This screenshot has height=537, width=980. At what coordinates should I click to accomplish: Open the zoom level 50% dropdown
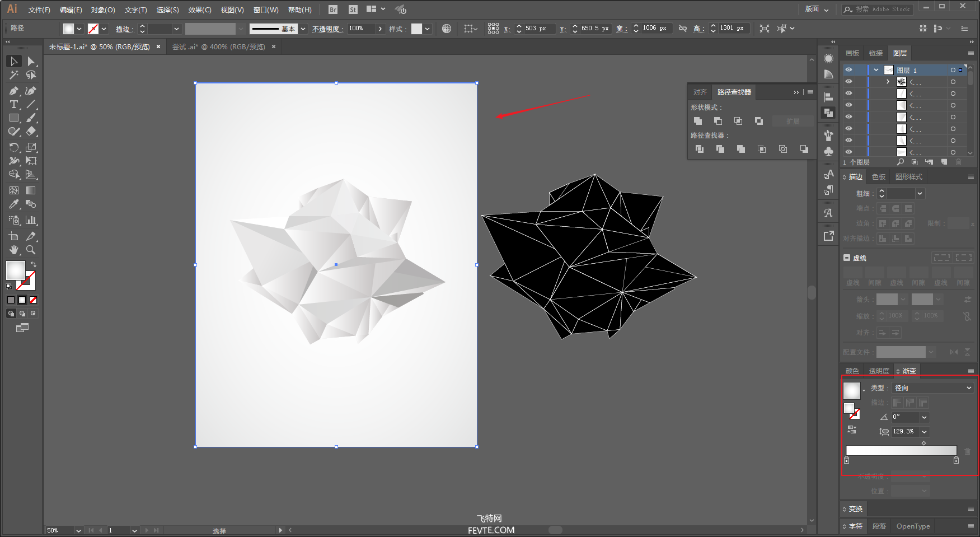[78, 530]
